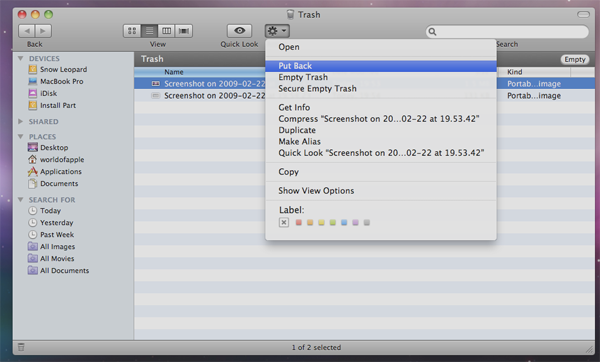Switch to icon view
The image size is (600, 362).
click(132, 31)
